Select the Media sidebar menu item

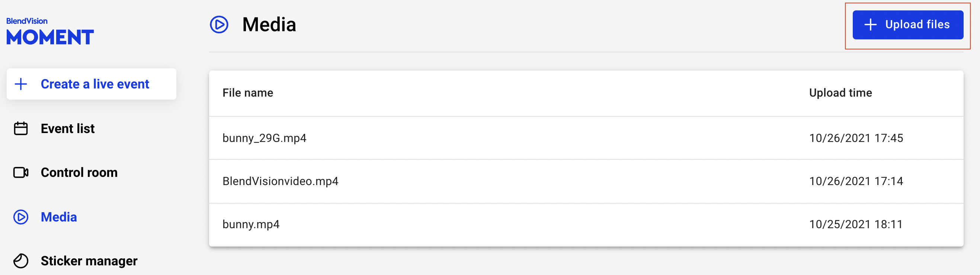[x=58, y=217]
